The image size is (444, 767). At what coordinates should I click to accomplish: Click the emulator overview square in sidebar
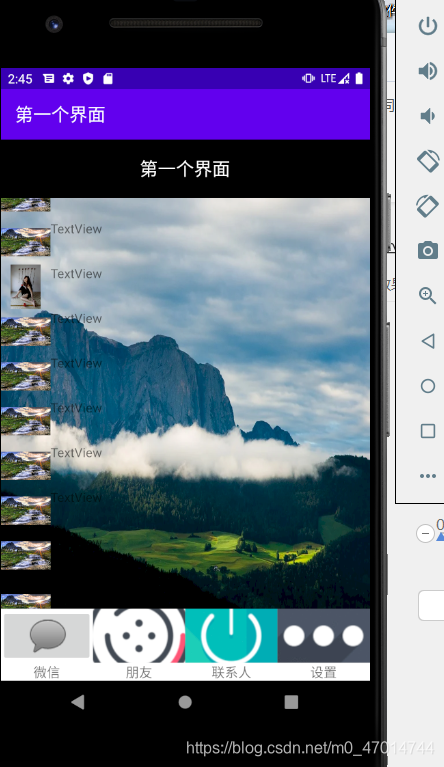428,431
